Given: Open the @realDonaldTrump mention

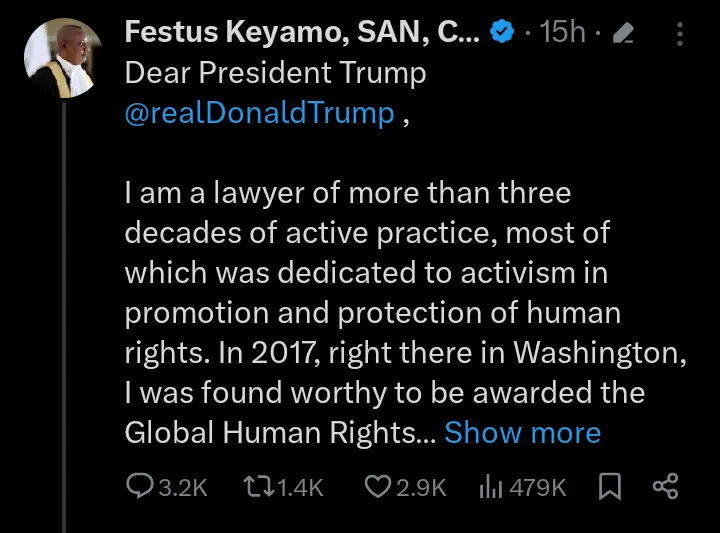Looking at the screenshot, I should [x=259, y=113].
